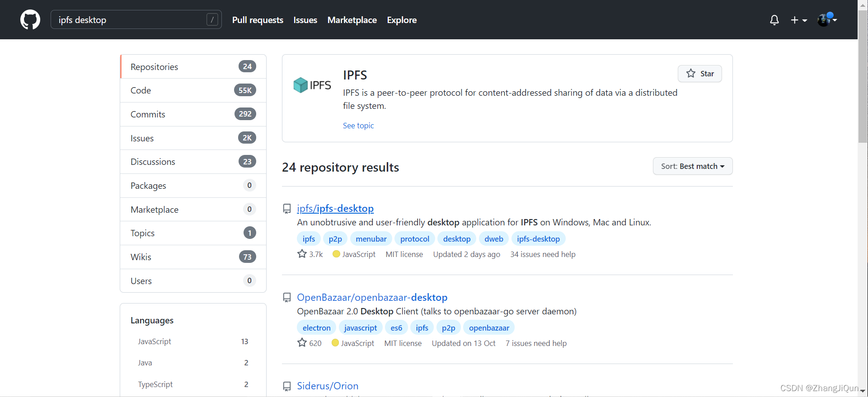Open the user avatar menu
868x397 pixels.
[x=827, y=19]
